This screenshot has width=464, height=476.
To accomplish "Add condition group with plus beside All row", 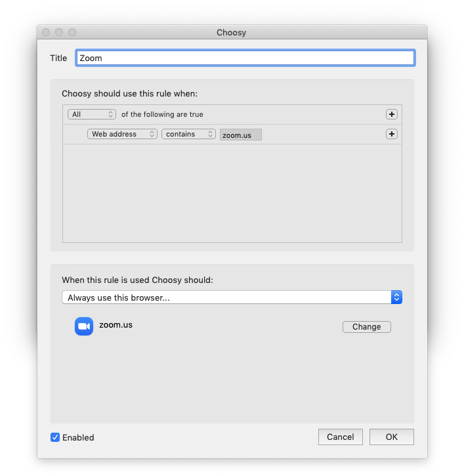I will click(391, 114).
